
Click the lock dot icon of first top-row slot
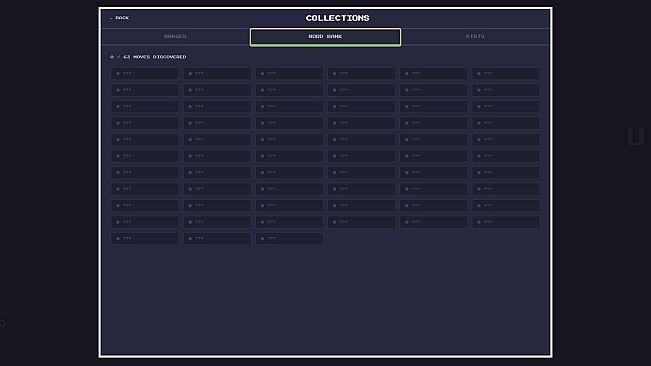118,74
